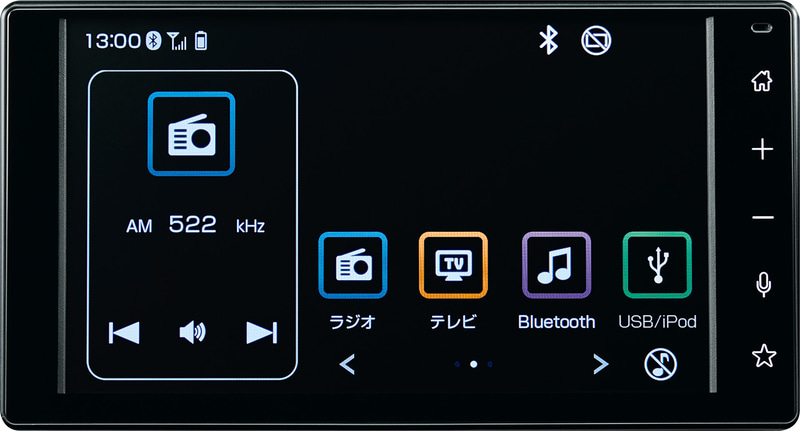
Task: Open the Radio (ラジオ) source icon
Action: (353, 265)
